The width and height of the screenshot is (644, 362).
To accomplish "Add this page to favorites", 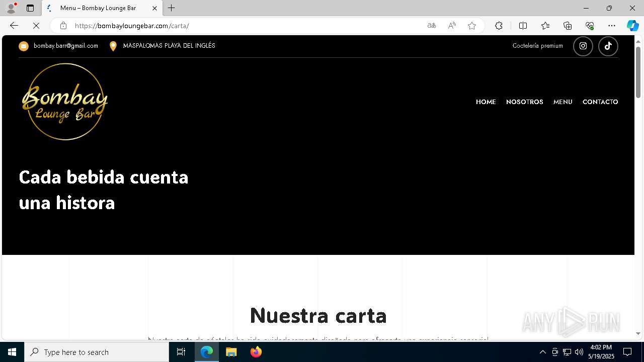I will (472, 26).
